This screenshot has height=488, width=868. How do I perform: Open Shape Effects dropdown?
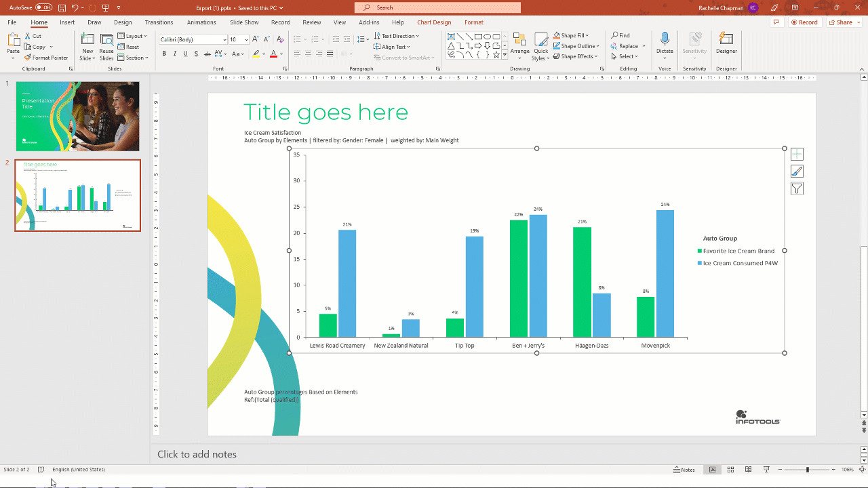(x=576, y=56)
